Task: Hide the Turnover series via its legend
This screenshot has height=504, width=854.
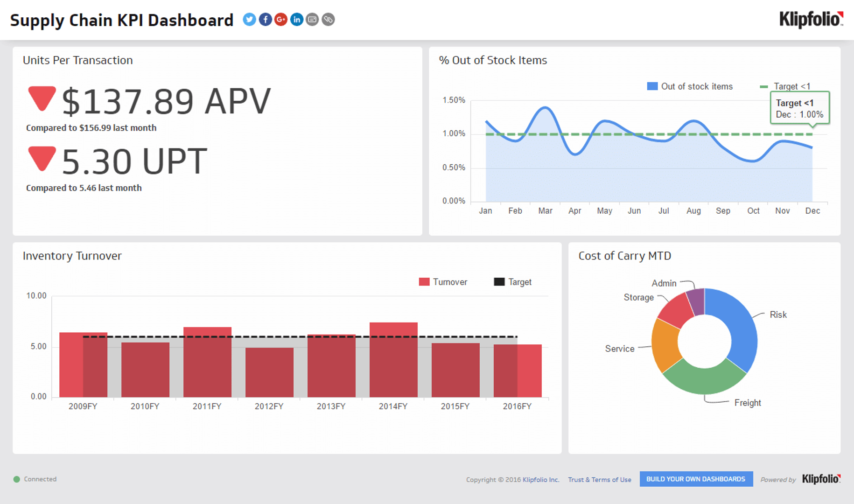Action: tap(442, 282)
